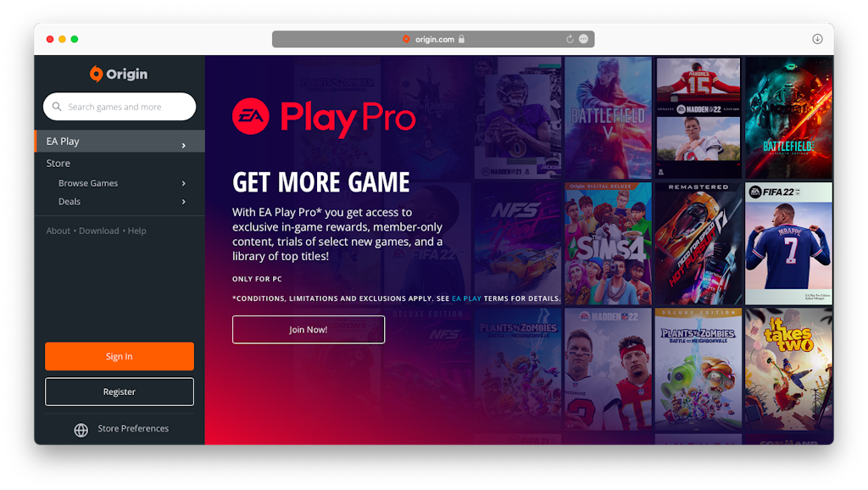Open The Sims 4 game cover
Viewport: 868px width, 490px height.
pos(608,243)
